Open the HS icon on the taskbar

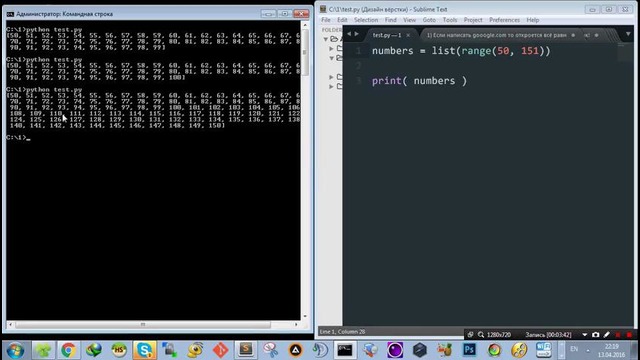pyautogui.click(x=119, y=350)
